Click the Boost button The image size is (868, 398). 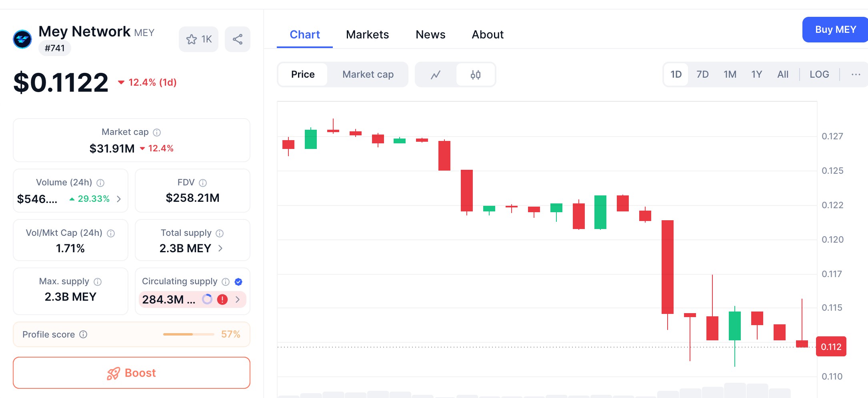coord(132,373)
